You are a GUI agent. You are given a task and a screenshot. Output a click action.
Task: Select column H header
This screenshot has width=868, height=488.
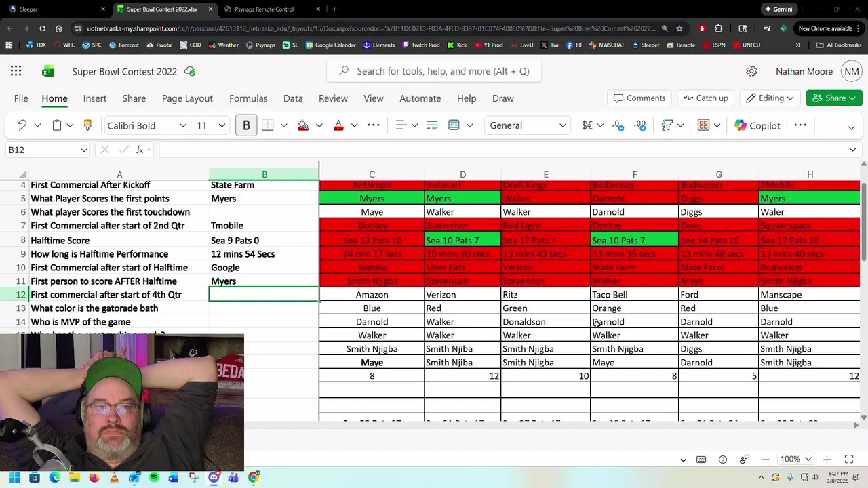810,174
